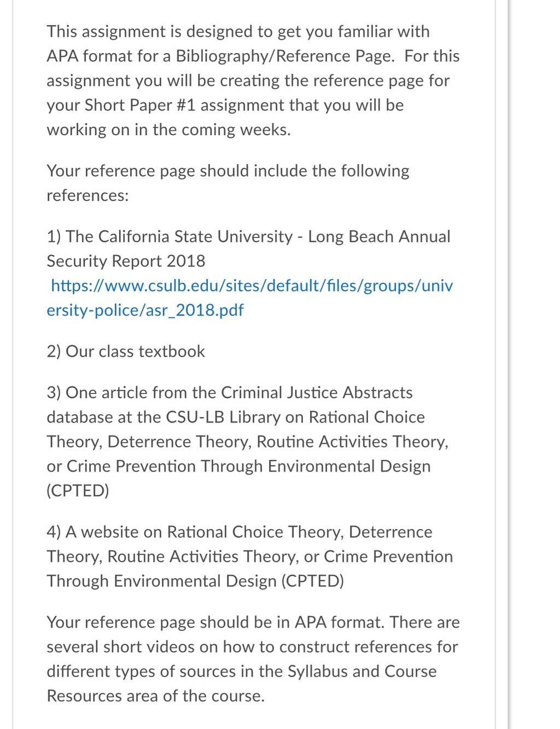Click item 2 'Our class textbook'
Viewport: 560px width, 729px height.
click(x=126, y=351)
